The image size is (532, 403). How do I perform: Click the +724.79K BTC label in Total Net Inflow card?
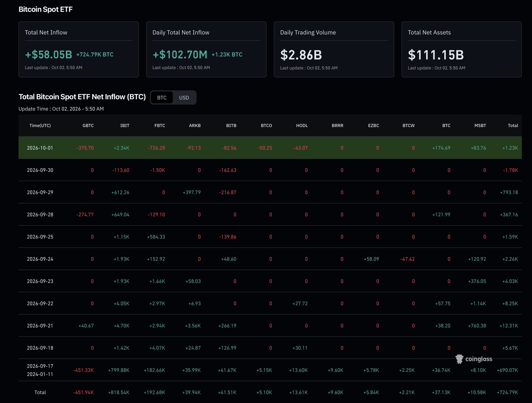coord(95,54)
